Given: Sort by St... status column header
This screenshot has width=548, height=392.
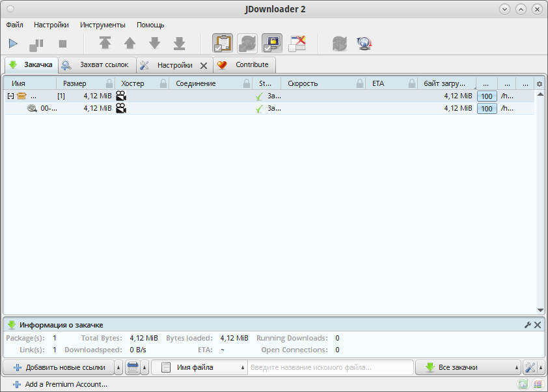Looking at the screenshot, I should (265, 83).
